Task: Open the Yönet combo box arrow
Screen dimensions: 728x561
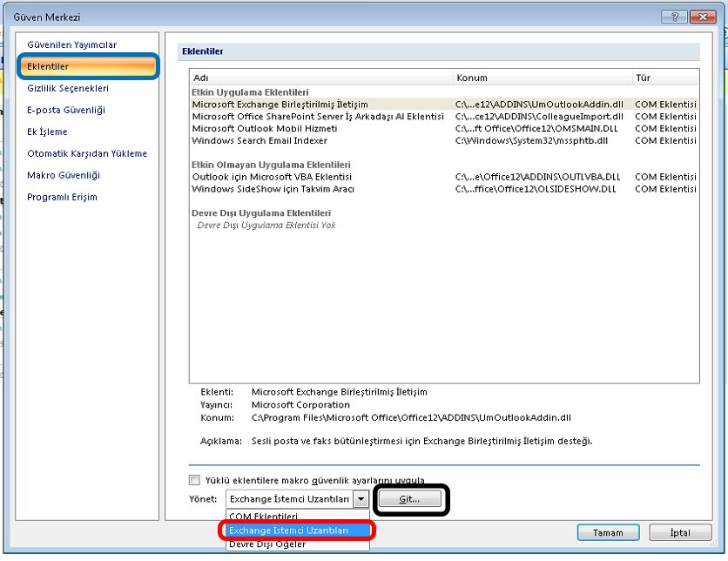Action: 361,499
